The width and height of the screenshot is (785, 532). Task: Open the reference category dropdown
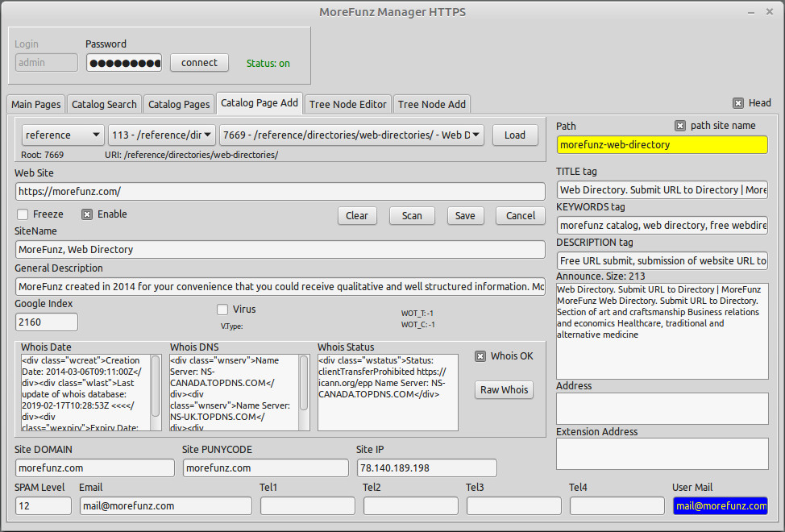63,135
